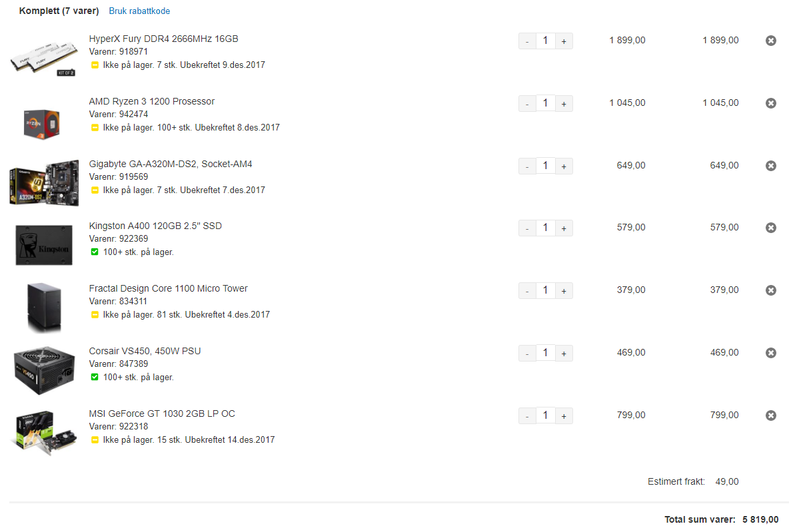Viewport: 795px width, 532px height.
Task: Remove Corsair VS450 PSU from cart
Action: pos(770,353)
